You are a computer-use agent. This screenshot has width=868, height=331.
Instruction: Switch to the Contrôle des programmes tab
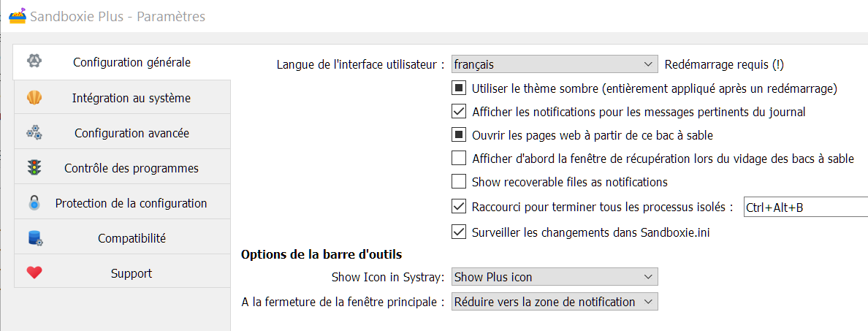[131, 168]
